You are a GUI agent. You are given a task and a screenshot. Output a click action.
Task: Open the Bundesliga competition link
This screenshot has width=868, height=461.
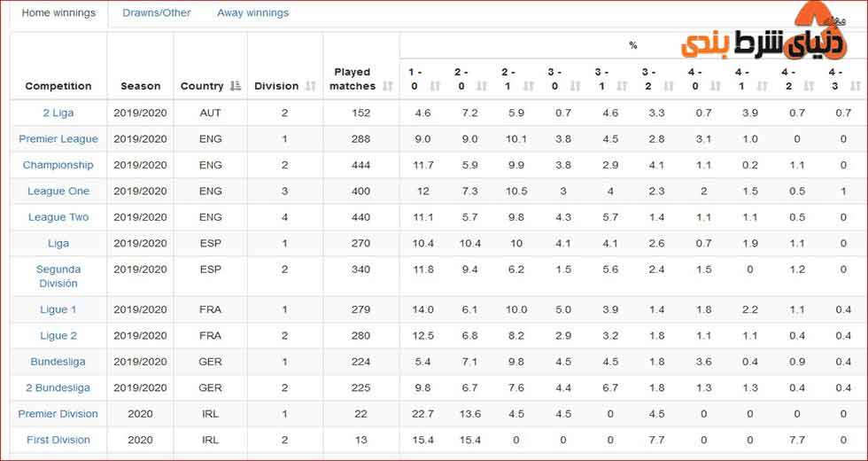click(x=58, y=362)
